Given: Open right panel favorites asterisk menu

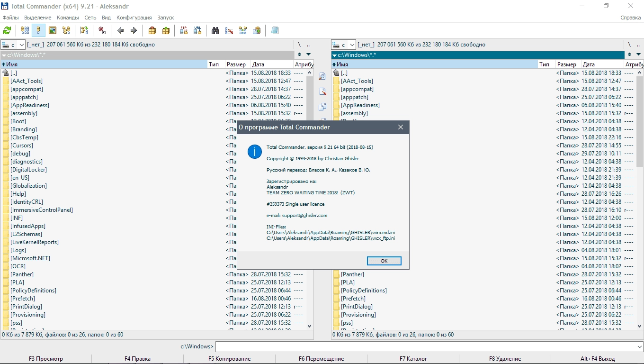Looking at the screenshot, I should (x=631, y=55).
